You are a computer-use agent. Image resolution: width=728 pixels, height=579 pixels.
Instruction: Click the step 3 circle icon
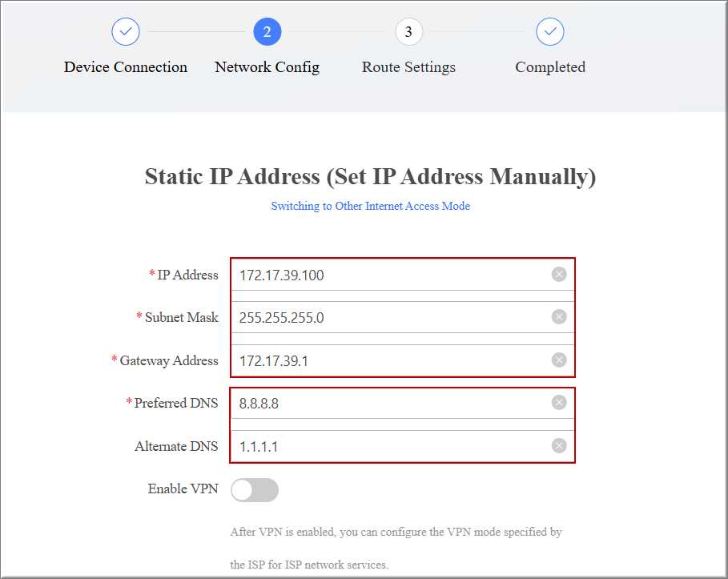coord(408,32)
